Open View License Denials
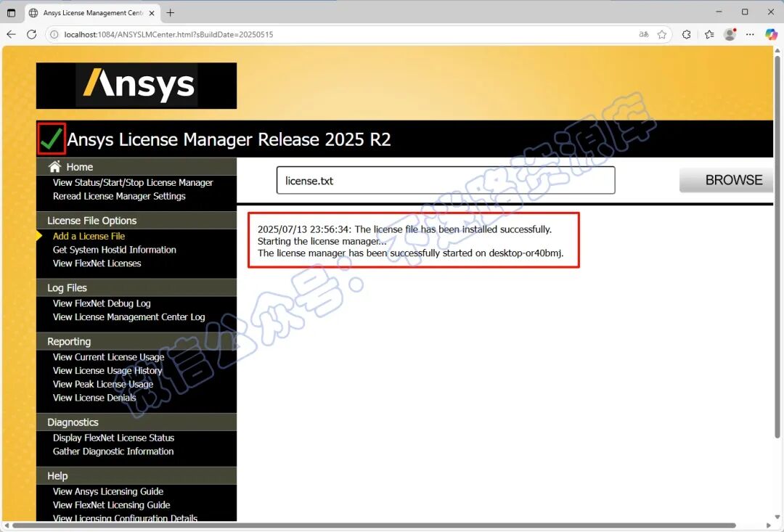Screen dimensions: 784x532 click(94, 398)
